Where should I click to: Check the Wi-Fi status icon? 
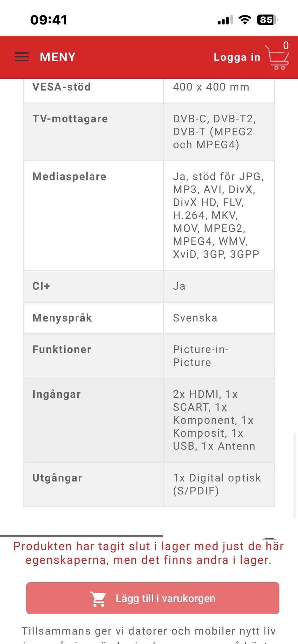pos(245,20)
